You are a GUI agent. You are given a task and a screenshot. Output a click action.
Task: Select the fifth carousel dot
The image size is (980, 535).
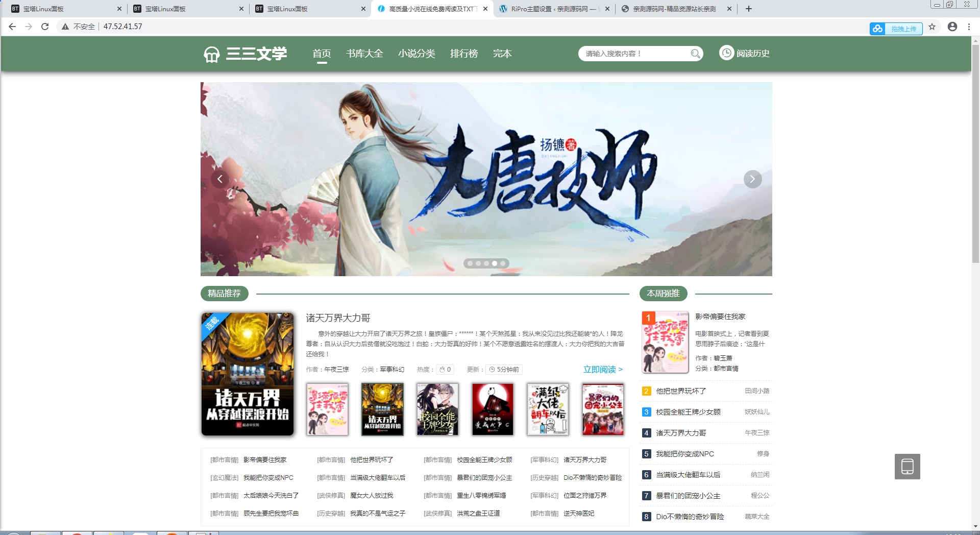[503, 263]
